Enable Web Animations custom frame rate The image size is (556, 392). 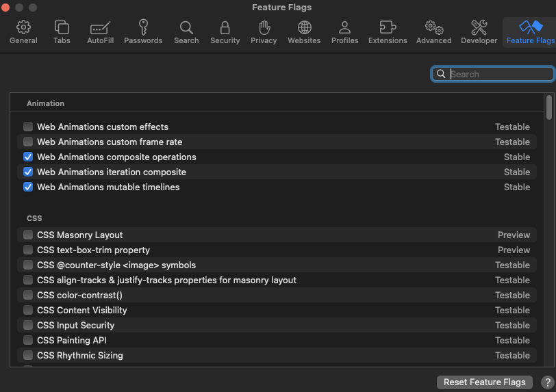[28, 142]
